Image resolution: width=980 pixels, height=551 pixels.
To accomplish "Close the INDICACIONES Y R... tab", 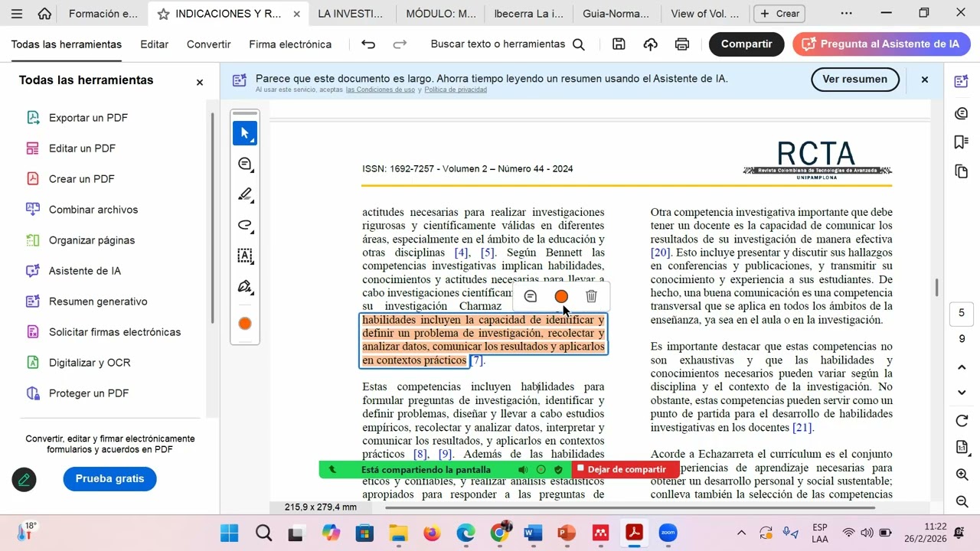I will point(297,14).
